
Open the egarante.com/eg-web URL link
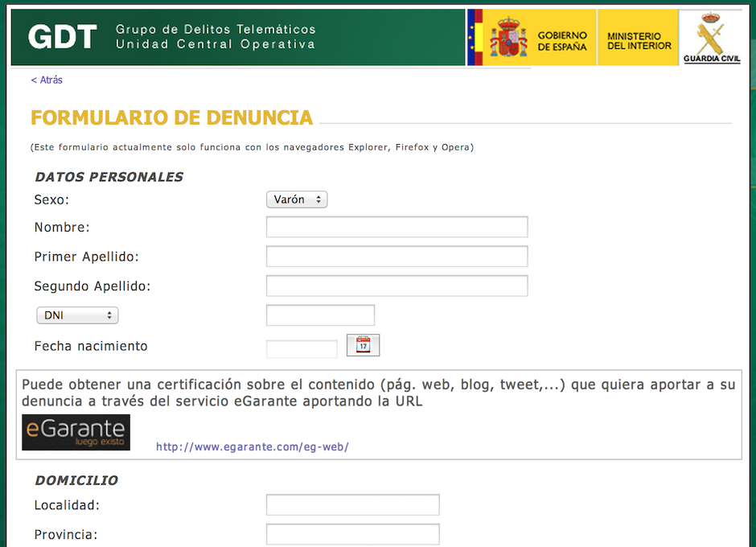pyautogui.click(x=252, y=446)
